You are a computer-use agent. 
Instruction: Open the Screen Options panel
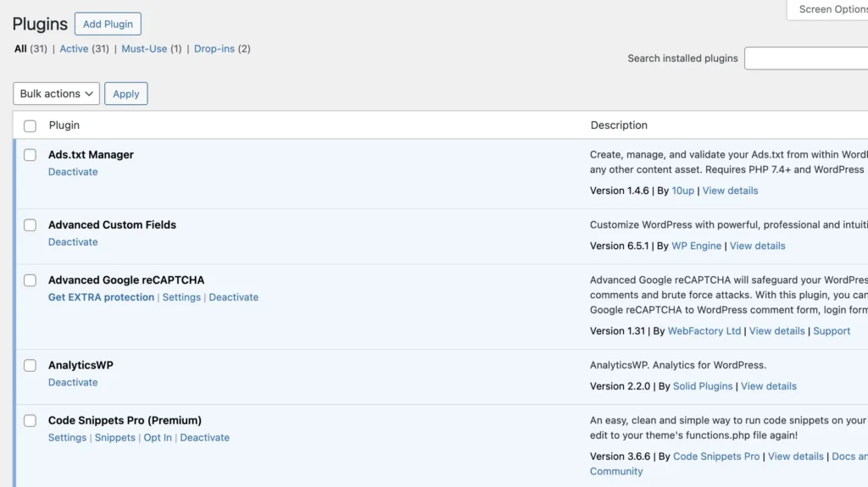[827, 9]
